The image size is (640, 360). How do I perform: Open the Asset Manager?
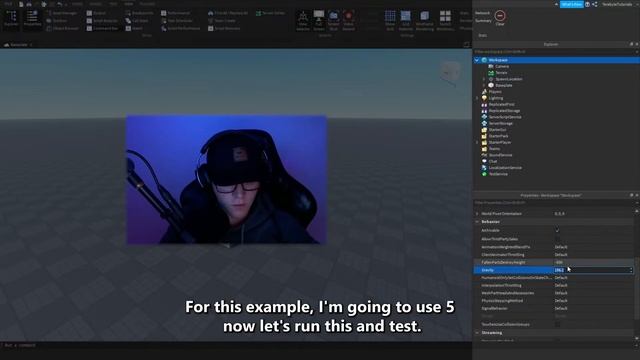click(x=61, y=13)
